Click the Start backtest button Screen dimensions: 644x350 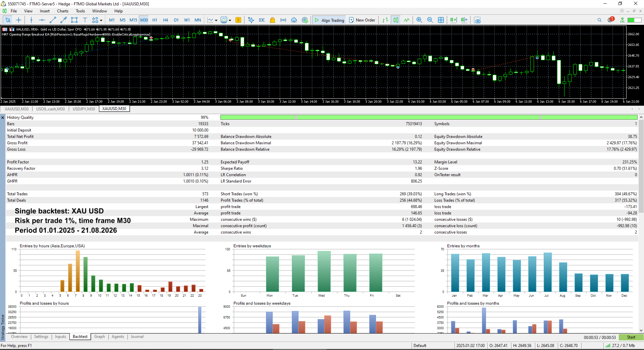(631, 337)
